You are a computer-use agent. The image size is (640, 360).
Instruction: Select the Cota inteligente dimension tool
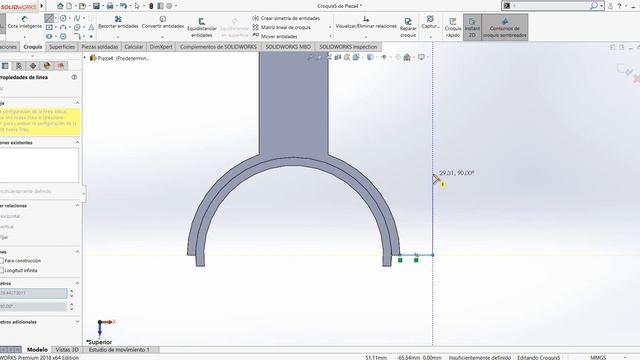(25, 22)
